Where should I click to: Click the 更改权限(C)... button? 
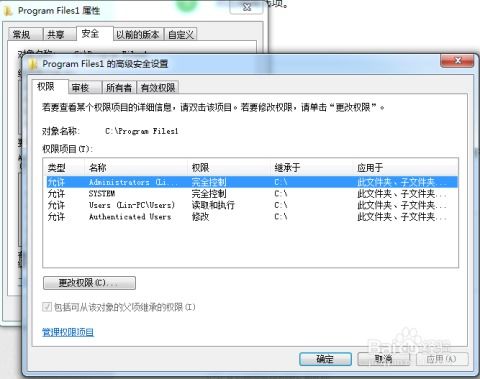point(89,283)
